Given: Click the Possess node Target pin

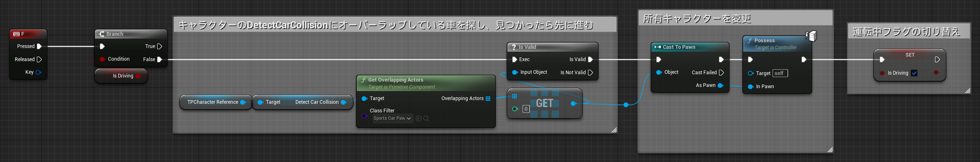Looking at the screenshot, I should click(x=750, y=73).
